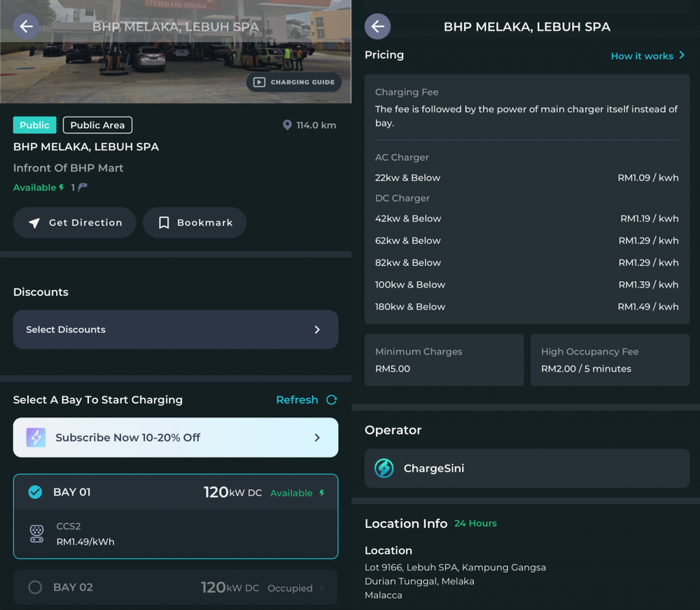Tap the High Occupancy Fee card
Screen dimensions: 700x610
coord(610,360)
